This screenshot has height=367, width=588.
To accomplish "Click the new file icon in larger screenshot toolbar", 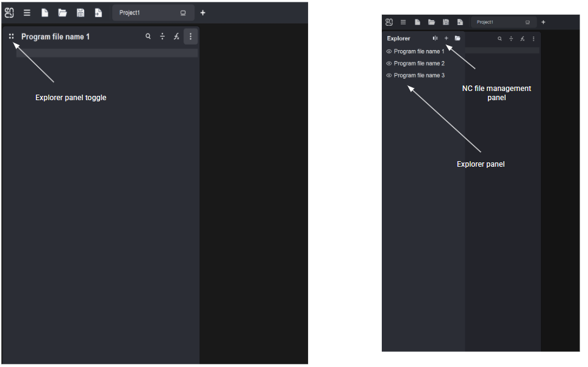I will pyautogui.click(x=45, y=13).
